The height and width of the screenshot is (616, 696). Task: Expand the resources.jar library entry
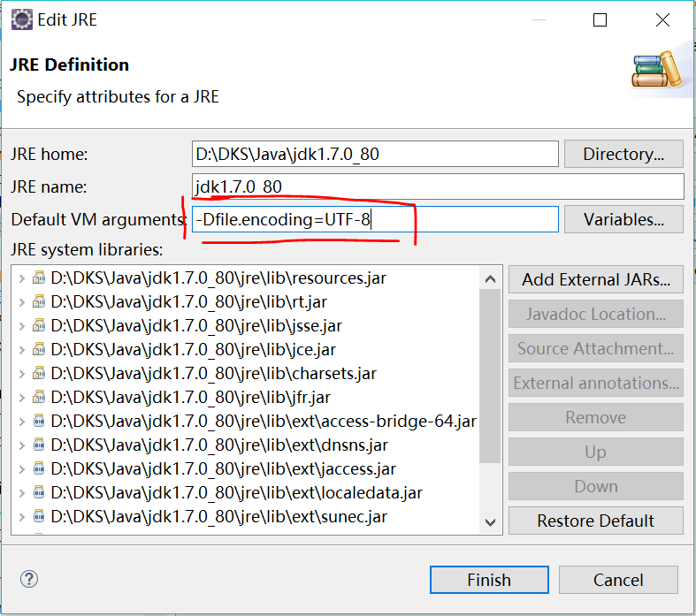(x=21, y=278)
